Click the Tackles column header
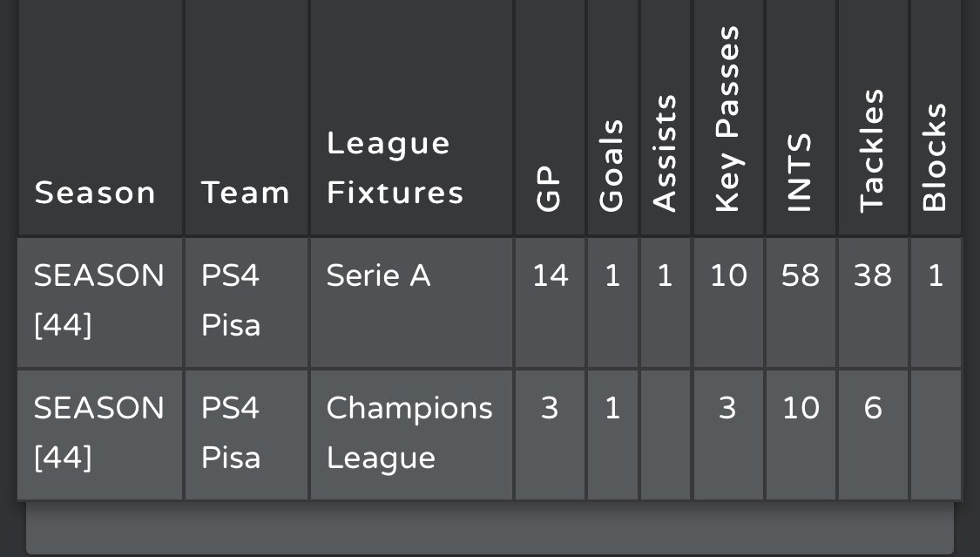 point(872,151)
